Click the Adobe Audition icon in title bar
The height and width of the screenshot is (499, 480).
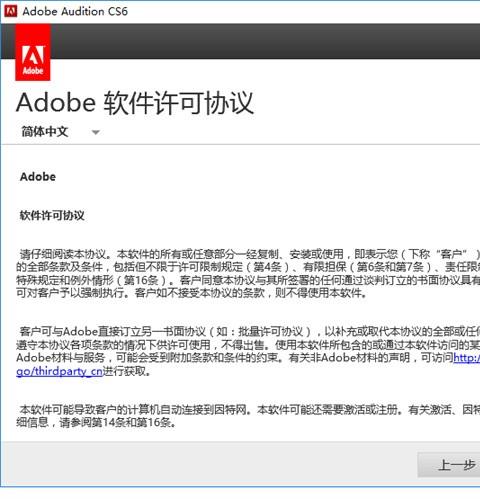(10, 11)
